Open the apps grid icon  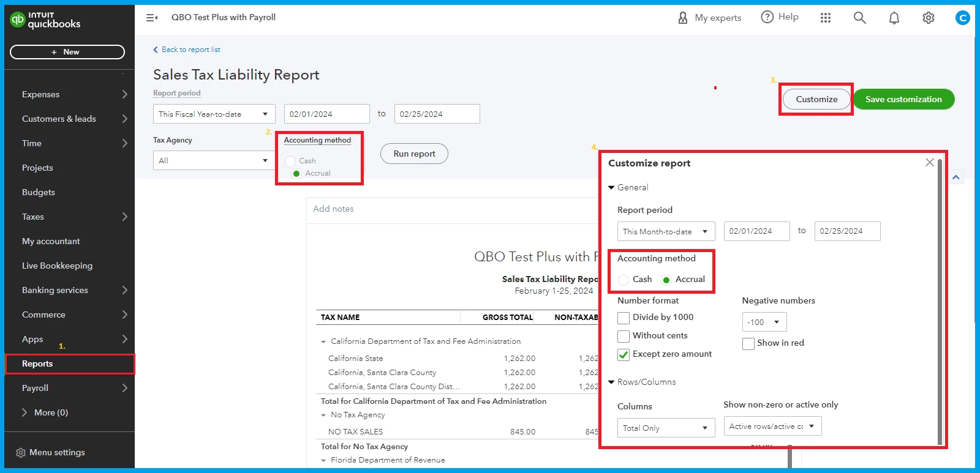(x=826, y=18)
